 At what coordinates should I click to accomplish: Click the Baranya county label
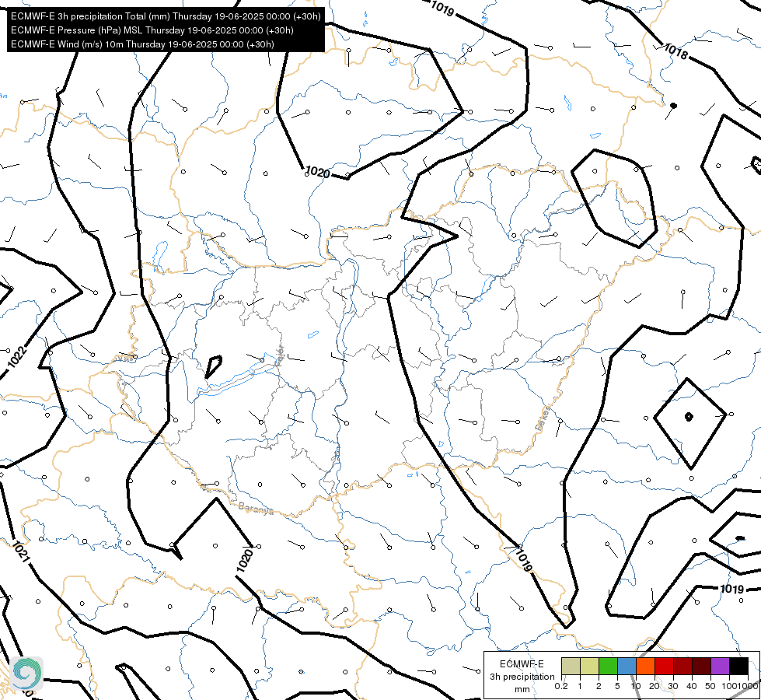click(256, 509)
